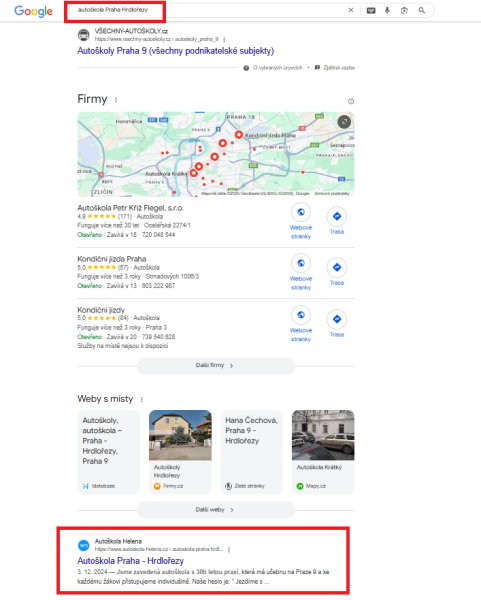This screenshot has height=600, width=481.
Task: Open the on-screen keyboard icon
Action: 371,10
